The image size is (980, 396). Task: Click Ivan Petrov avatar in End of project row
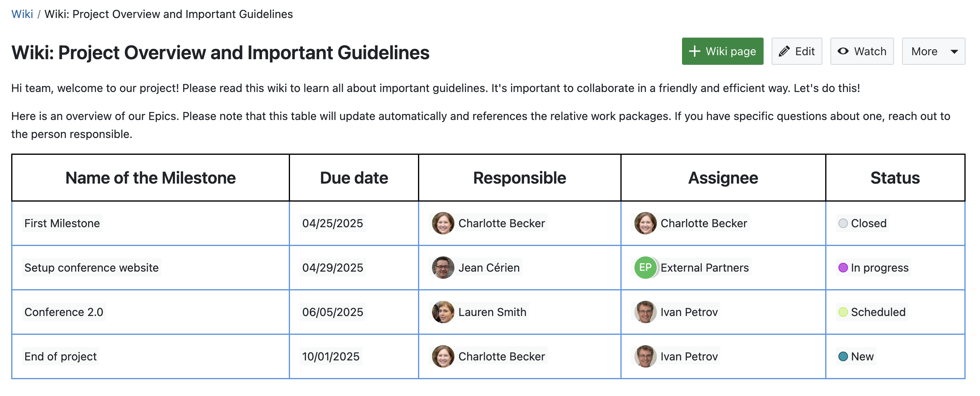[645, 356]
